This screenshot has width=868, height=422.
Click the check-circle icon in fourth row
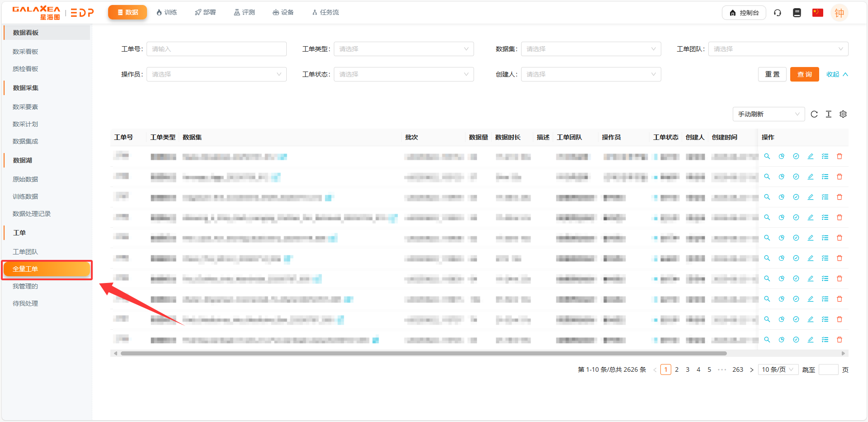pyautogui.click(x=796, y=217)
